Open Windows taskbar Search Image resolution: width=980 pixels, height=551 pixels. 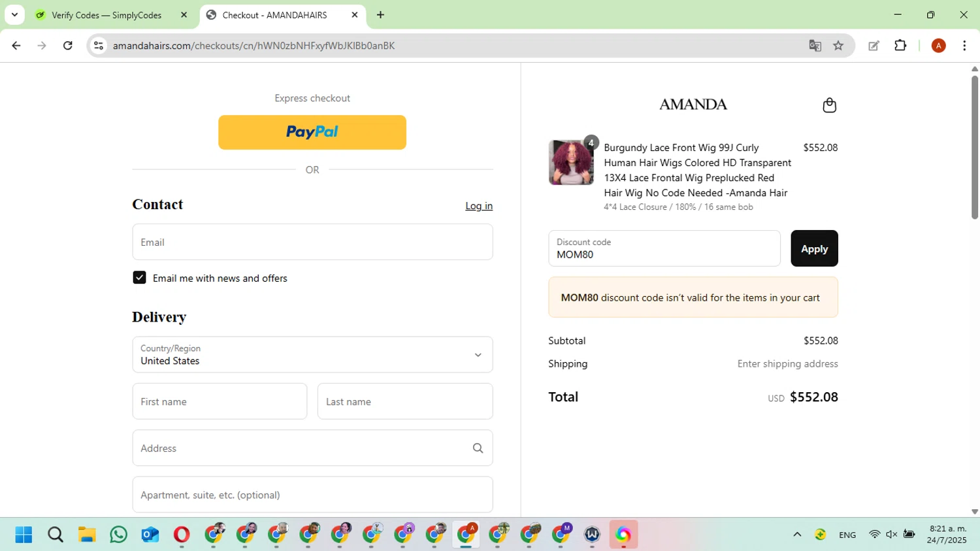(56, 535)
